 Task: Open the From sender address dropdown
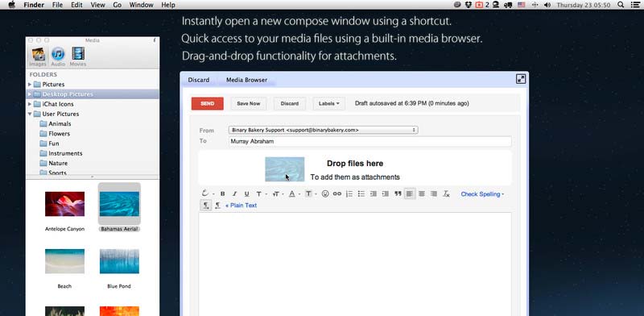[324, 130]
